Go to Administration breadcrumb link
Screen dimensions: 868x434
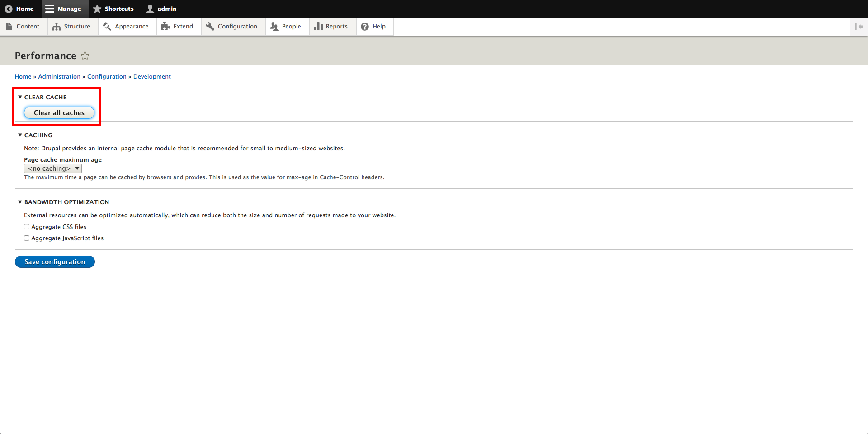59,76
